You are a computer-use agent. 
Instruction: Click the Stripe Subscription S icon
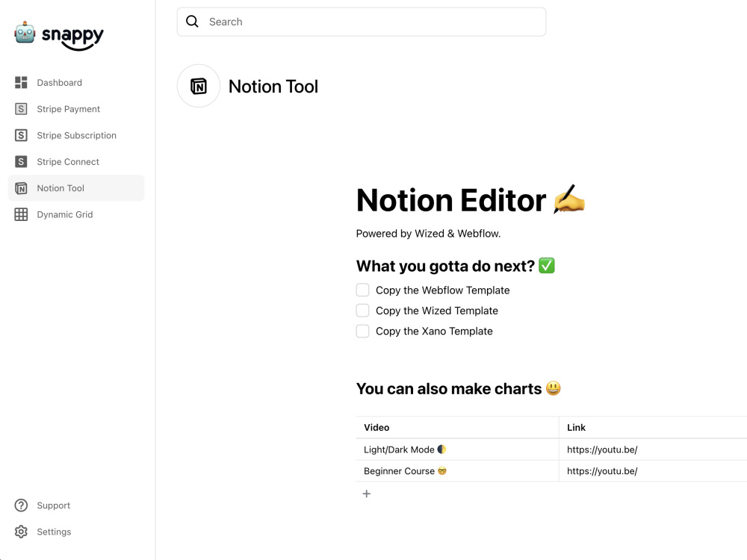[21, 135]
